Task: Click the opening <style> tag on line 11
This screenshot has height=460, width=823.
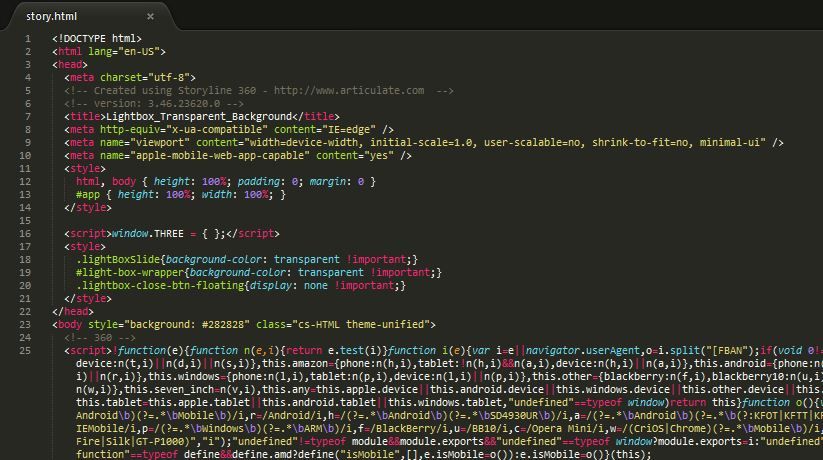Action: coord(85,169)
